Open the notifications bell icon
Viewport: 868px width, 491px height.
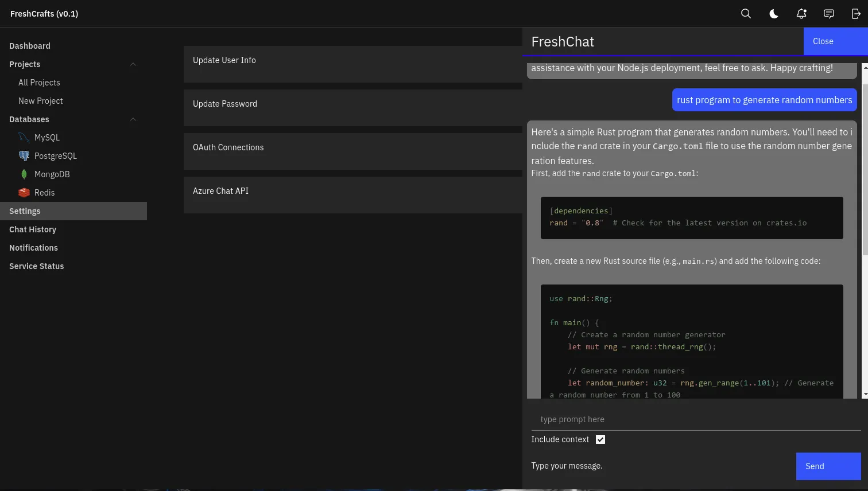[x=801, y=14]
